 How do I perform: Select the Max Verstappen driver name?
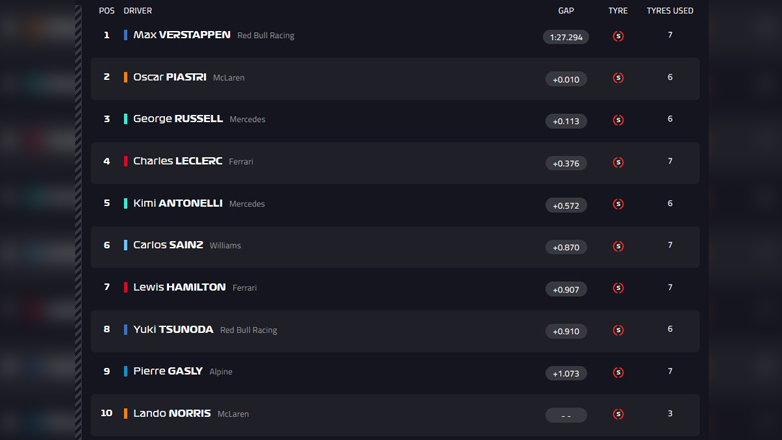click(181, 35)
